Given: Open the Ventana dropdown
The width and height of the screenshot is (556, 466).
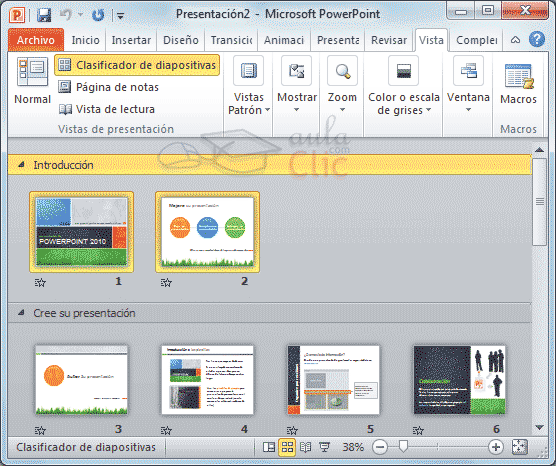Looking at the screenshot, I should click(468, 84).
